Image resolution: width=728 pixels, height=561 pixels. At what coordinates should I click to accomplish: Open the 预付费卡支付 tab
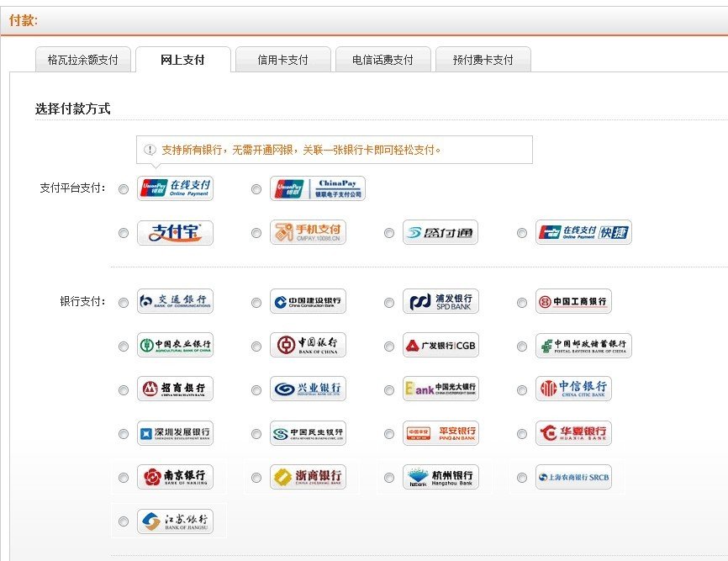(483, 60)
